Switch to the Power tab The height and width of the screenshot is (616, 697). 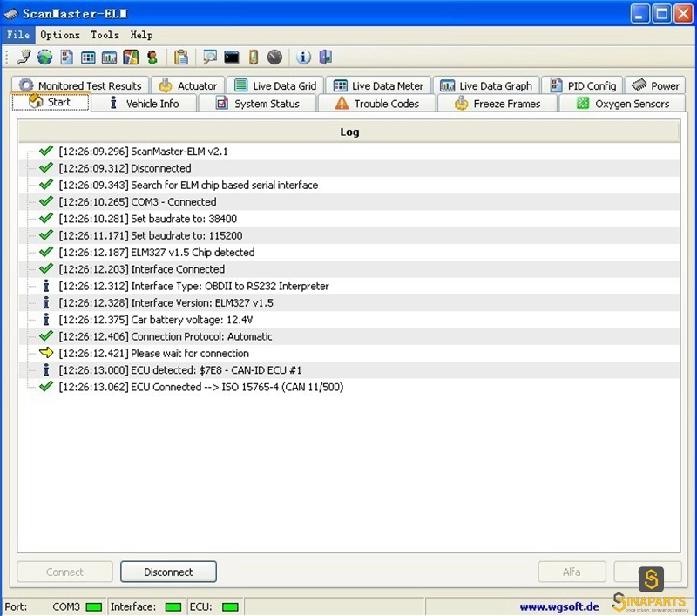(655, 85)
